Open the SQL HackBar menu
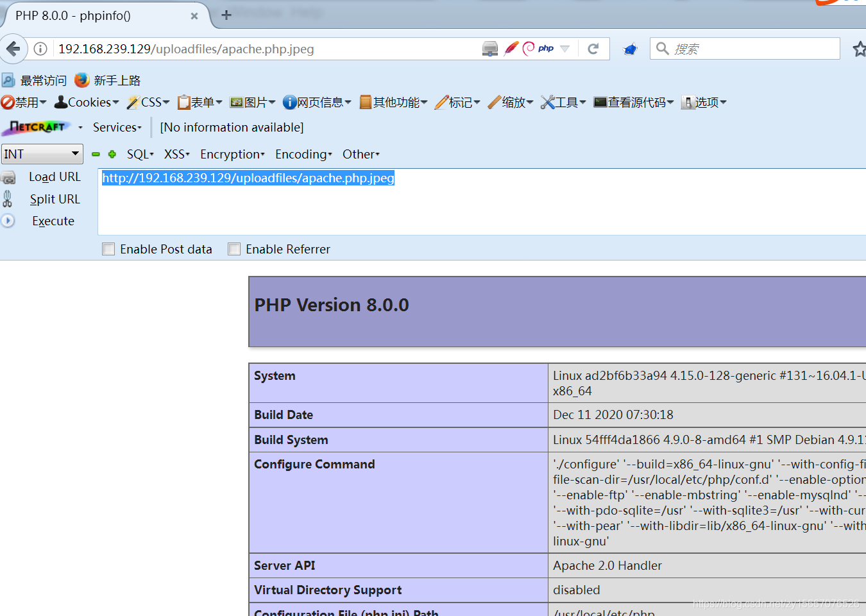This screenshot has height=616, width=866. point(140,154)
